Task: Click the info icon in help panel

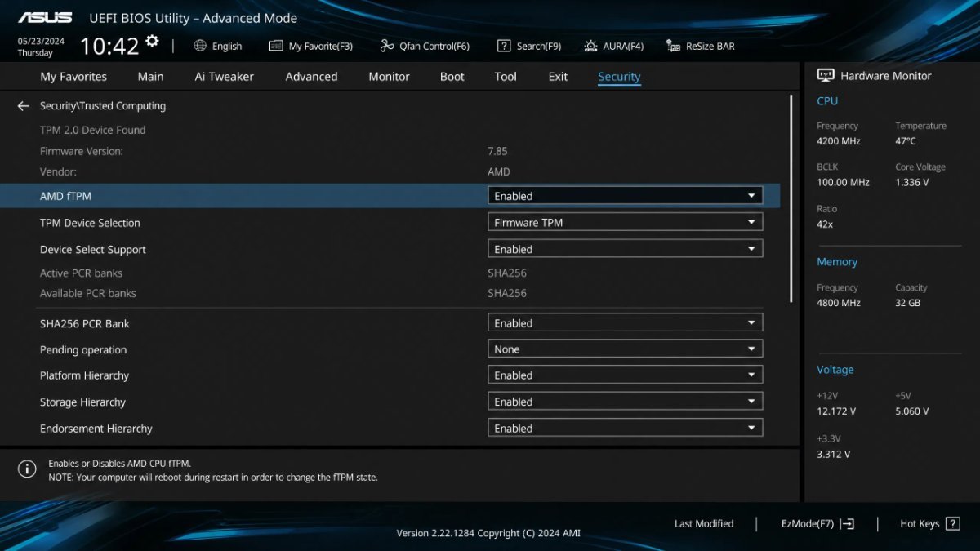Action: click(x=27, y=469)
